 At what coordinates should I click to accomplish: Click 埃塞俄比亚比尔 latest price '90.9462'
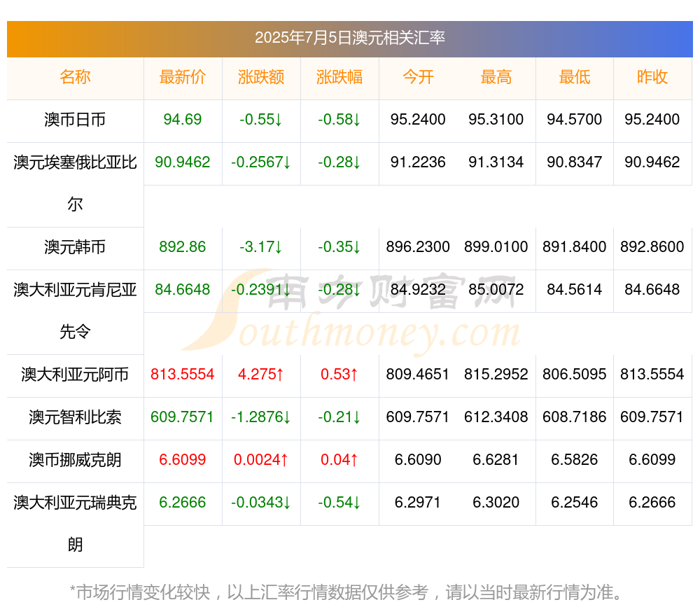coord(183,162)
